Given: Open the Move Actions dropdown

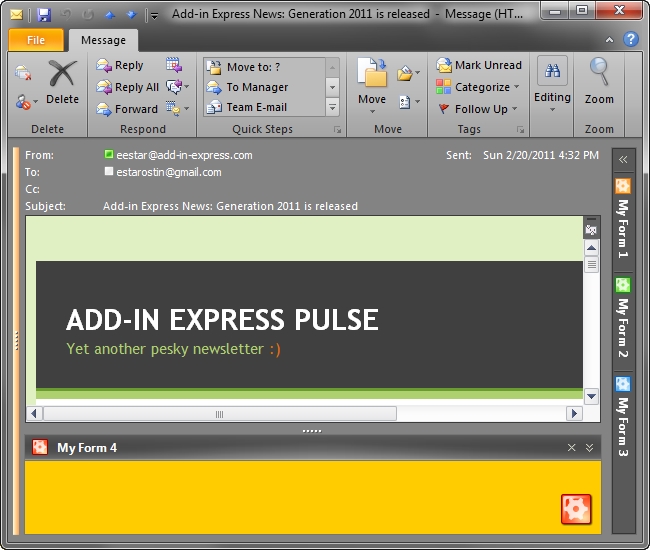Looking at the screenshot, I should pos(409,102).
